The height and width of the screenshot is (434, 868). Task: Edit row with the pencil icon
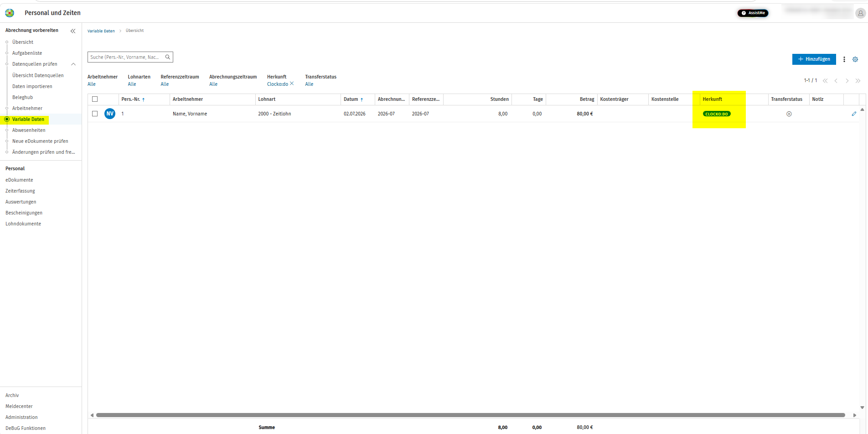854,114
